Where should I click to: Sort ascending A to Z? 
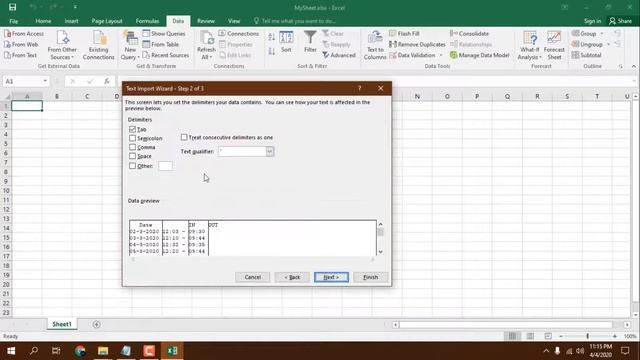tap(271, 38)
